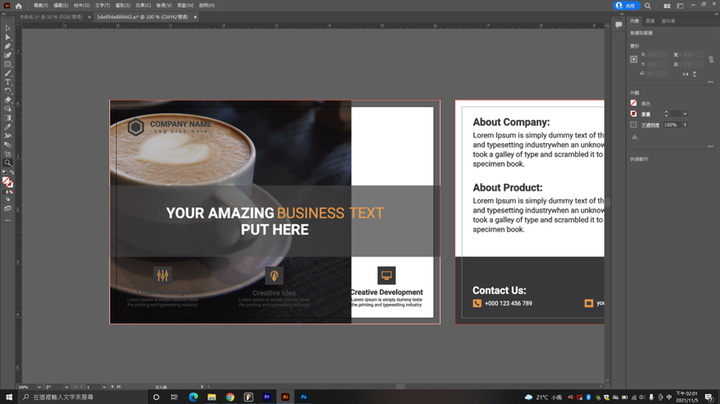Image resolution: width=720 pixels, height=404 pixels.
Task: Click the toolbar fill swatch
Action: (6, 181)
